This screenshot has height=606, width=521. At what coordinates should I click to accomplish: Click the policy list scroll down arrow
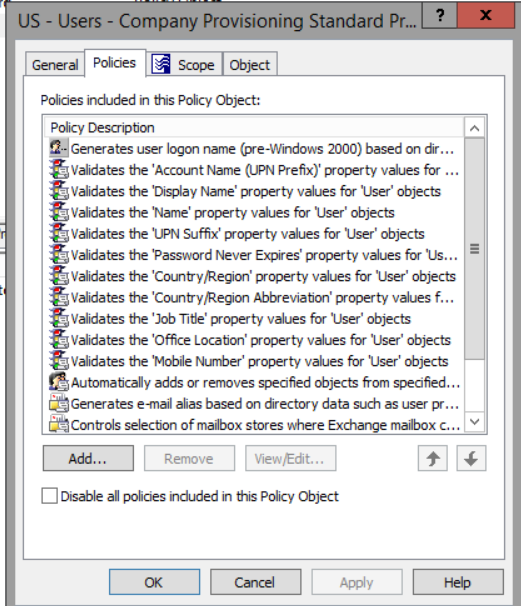click(x=475, y=422)
